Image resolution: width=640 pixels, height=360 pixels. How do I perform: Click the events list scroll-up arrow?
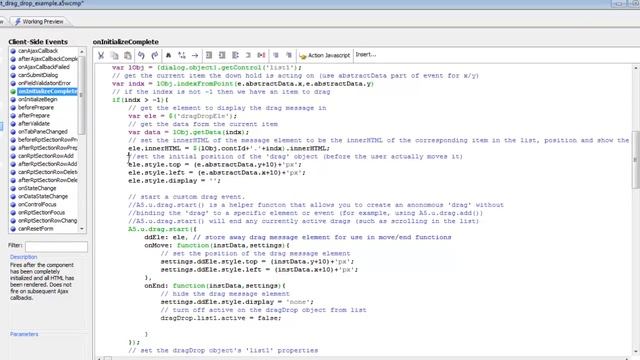click(82, 51)
